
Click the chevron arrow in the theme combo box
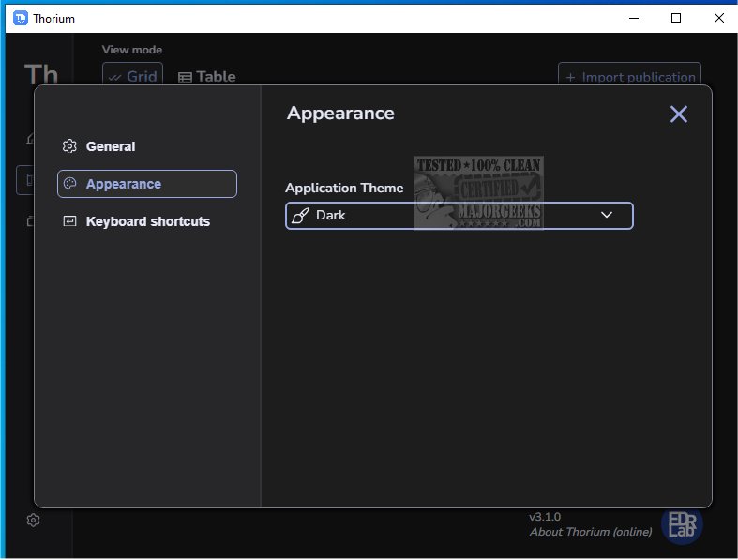click(607, 215)
